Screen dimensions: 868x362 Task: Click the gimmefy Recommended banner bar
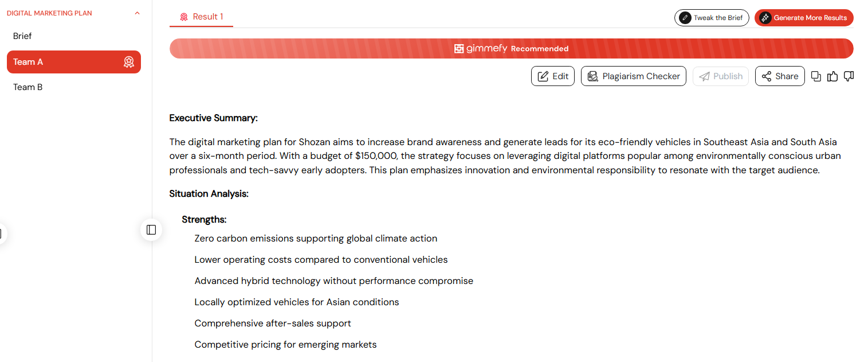coord(512,49)
